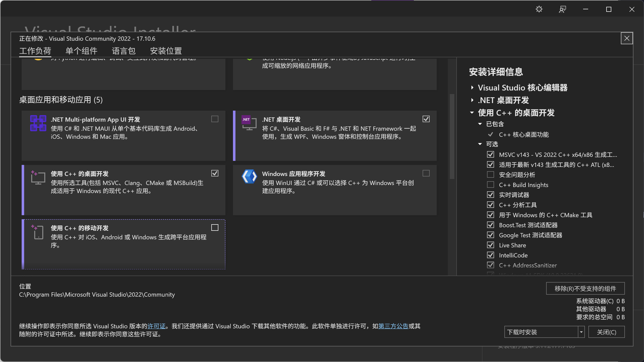Enable C++ Build Insights option
This screenshot has width=644, height=362.
[x=491, y=185]
